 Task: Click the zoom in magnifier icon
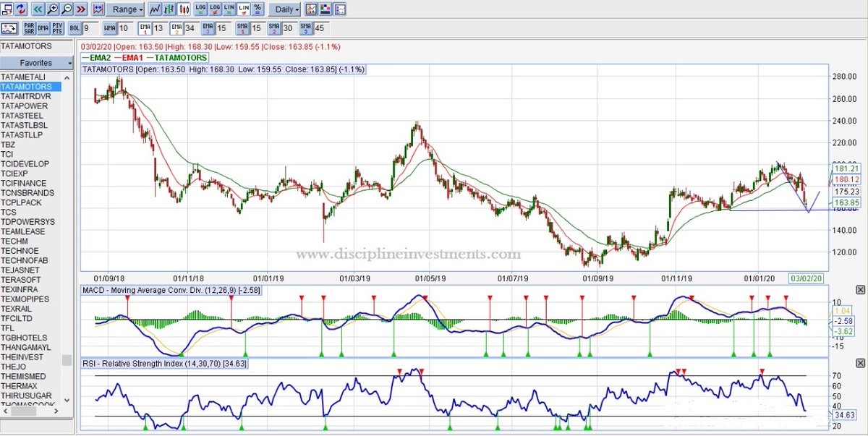tap(53, 9)
